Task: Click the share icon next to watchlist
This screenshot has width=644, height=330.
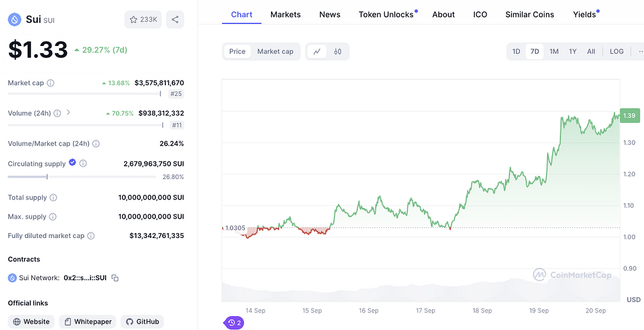Action: [x=175, y=20]
